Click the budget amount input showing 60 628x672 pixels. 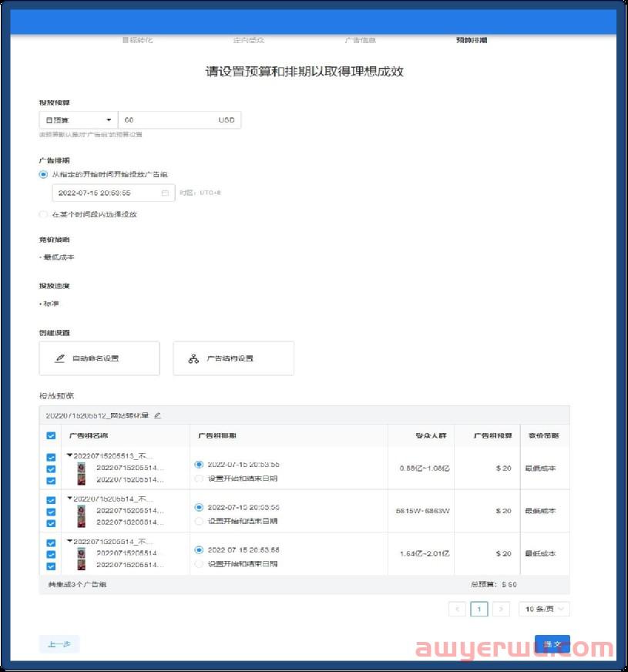click(x=166, y=120)
